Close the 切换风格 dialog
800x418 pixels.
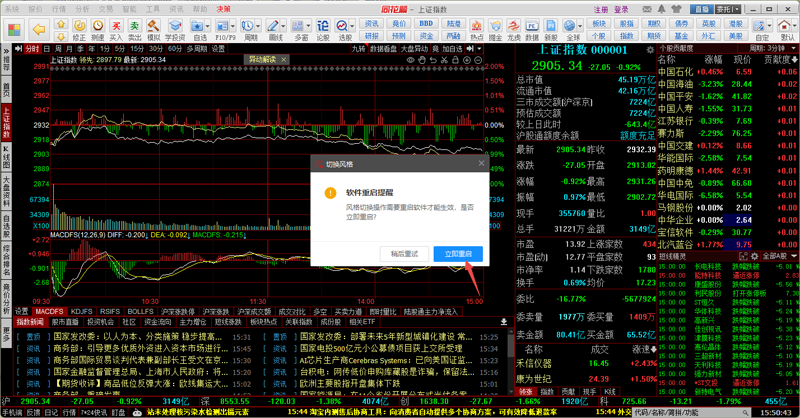[x=482, y=162]
